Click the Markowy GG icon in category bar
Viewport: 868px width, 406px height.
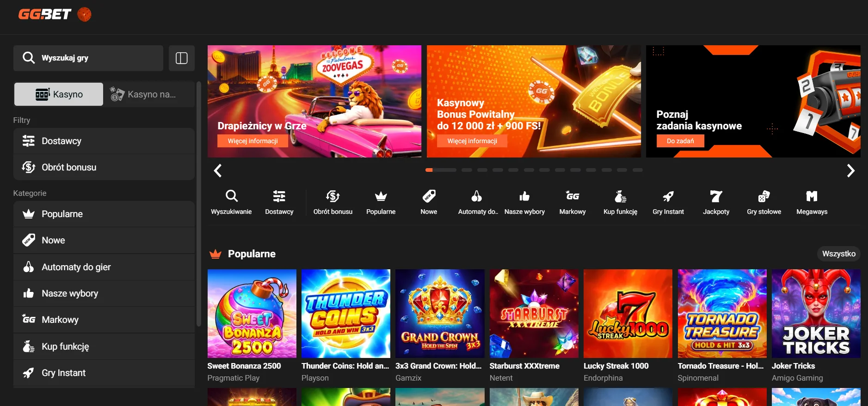tap(573, 196)
